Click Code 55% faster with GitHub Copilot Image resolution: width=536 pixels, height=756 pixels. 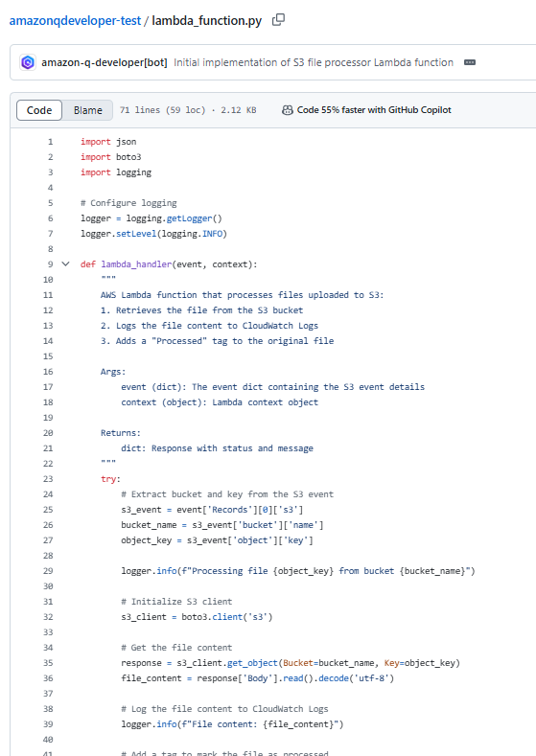tap(374, 110)
